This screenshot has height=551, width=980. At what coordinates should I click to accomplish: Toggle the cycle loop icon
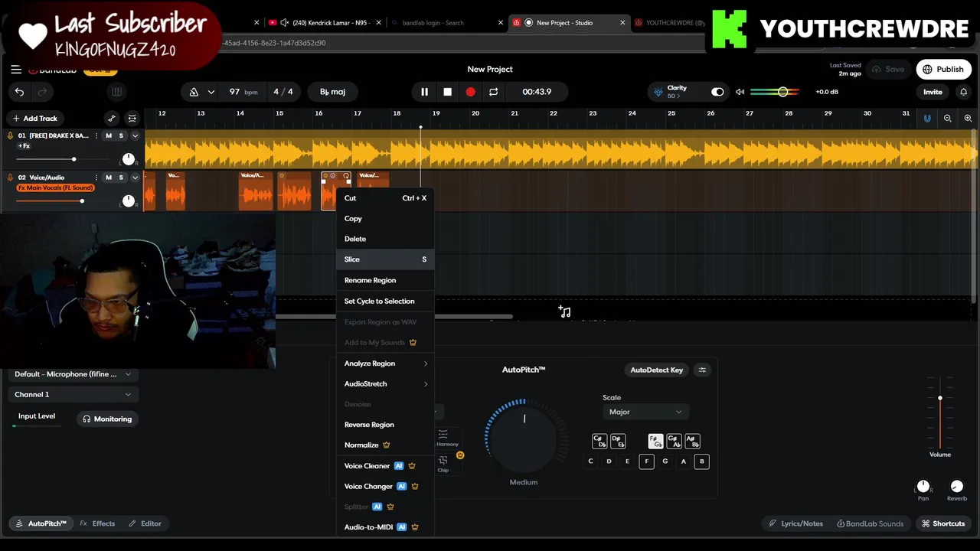[493, 92]
